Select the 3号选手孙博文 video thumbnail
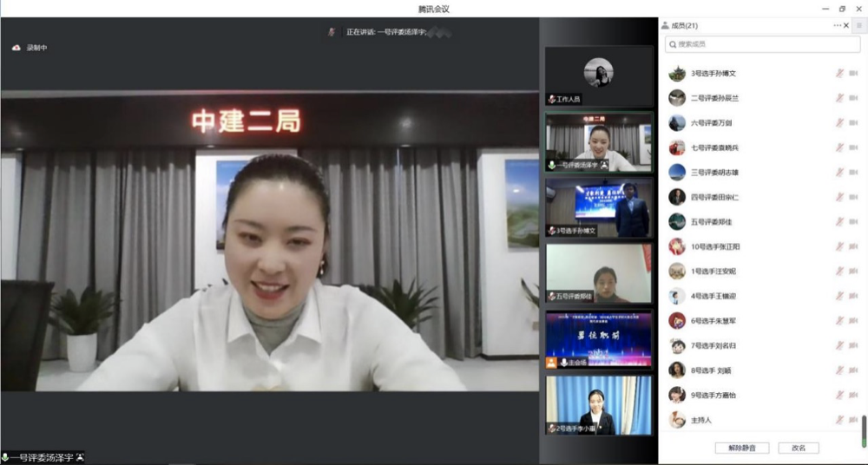Image resolution: width=868 pixels, height=465 pixels. pos(599,207)
